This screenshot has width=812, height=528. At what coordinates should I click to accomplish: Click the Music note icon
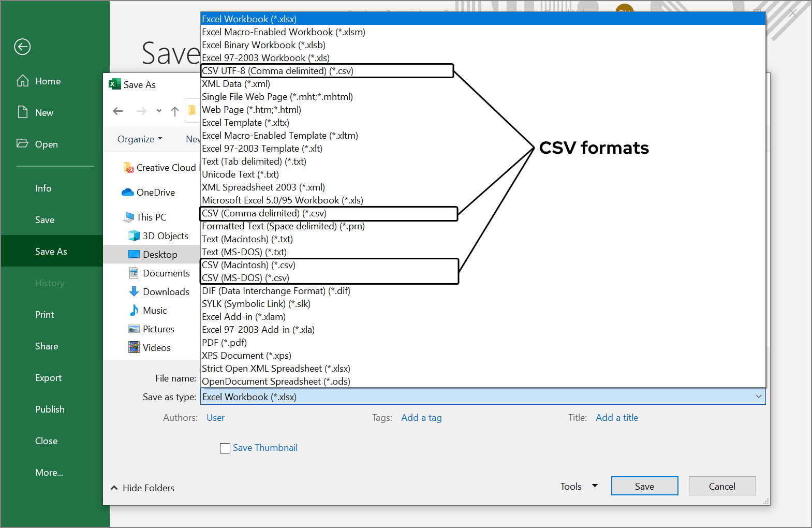(x=134, y=310)
